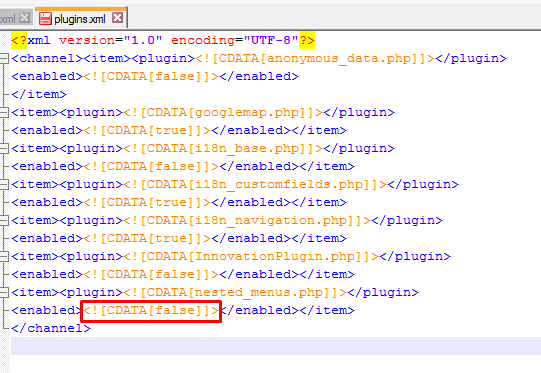
Task: Click the enabled false line directly under anonymous_data.php
Action: (x=155, y=76)
